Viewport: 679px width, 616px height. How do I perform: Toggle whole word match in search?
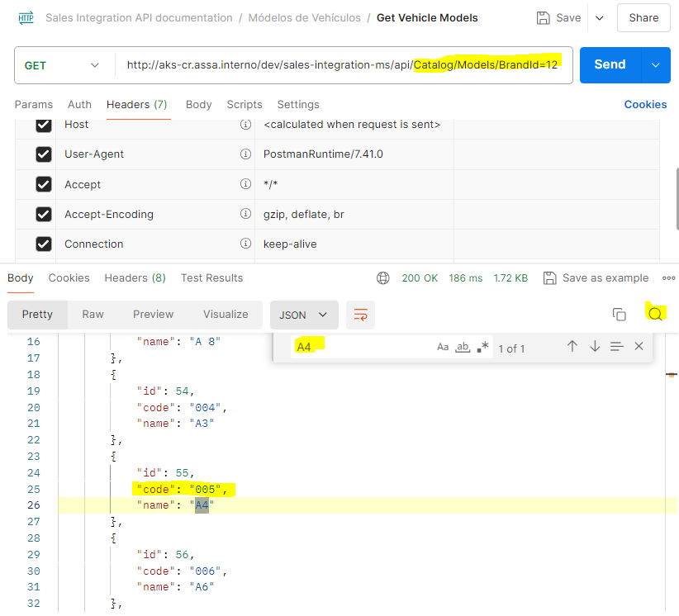[x=463, y=347]
